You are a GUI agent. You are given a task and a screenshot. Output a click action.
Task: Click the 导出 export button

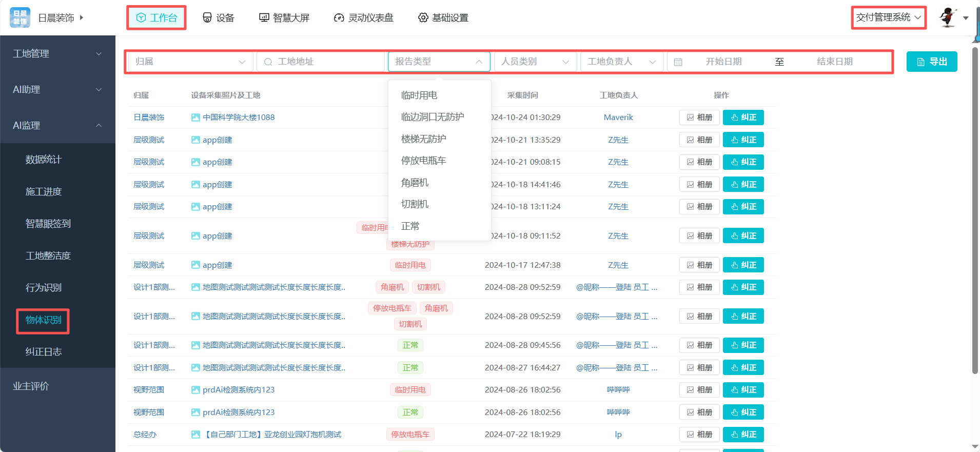click(931, 62)
